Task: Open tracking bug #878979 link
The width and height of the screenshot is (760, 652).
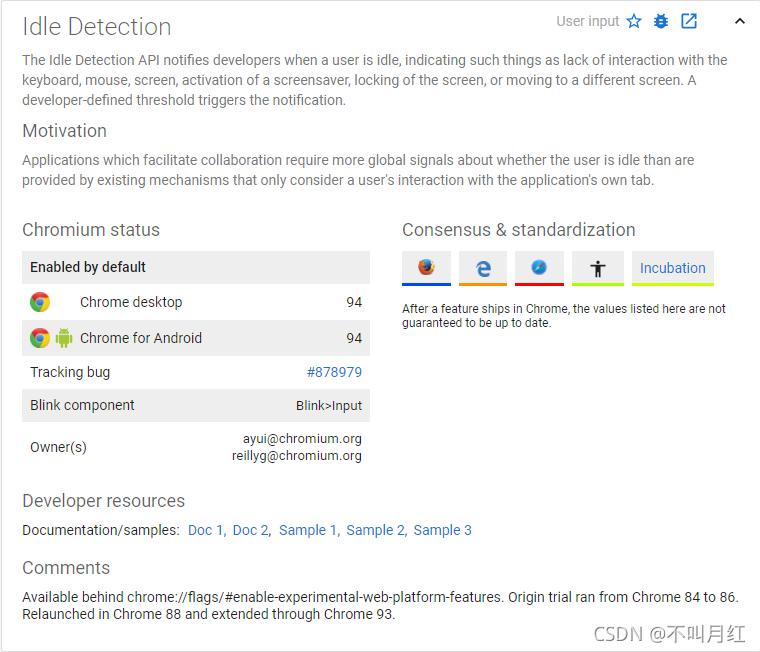Action: click(x=334, y=372)
